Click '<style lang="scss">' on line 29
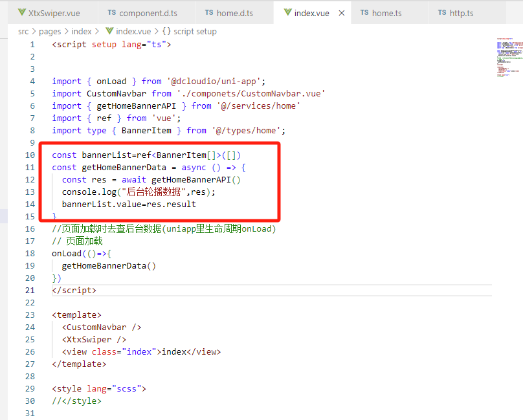This screenshot has height=420, width=523. click(x=99, y=389)
